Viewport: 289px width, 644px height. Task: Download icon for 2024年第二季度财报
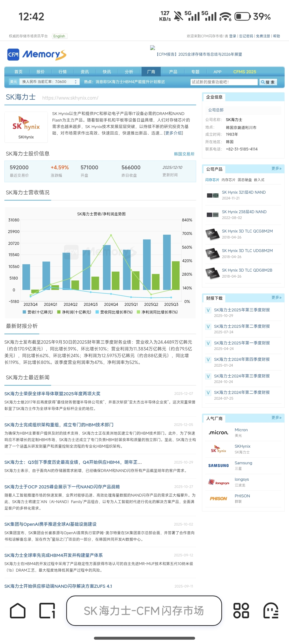coord(208,393)
